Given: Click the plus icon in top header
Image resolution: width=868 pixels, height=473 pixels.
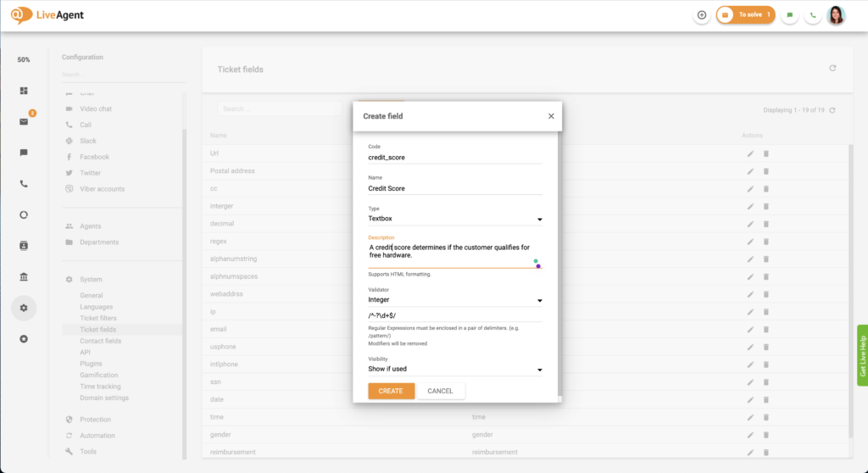Looking at the screenshot, I should click(701, 15).
